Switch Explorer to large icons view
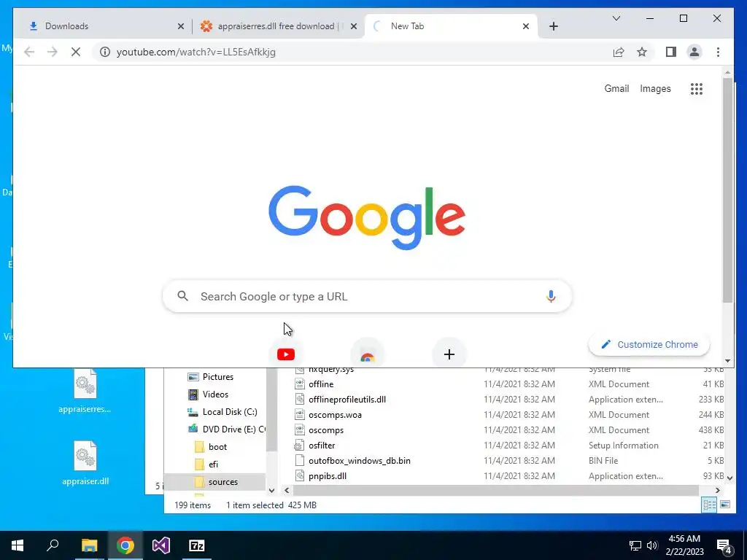The height and width of the screenshot is (560, 747). (725, 505)
